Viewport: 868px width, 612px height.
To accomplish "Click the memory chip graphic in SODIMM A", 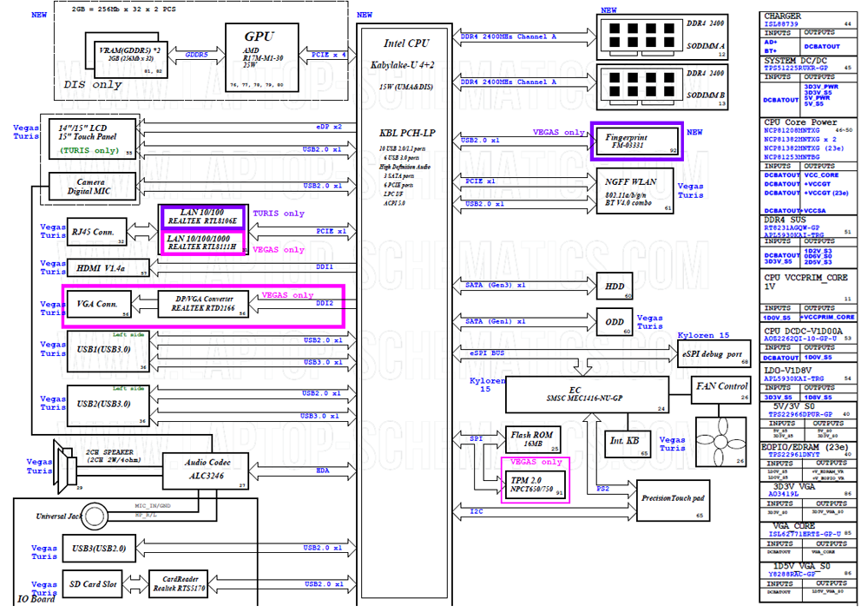I will (641, 35).
